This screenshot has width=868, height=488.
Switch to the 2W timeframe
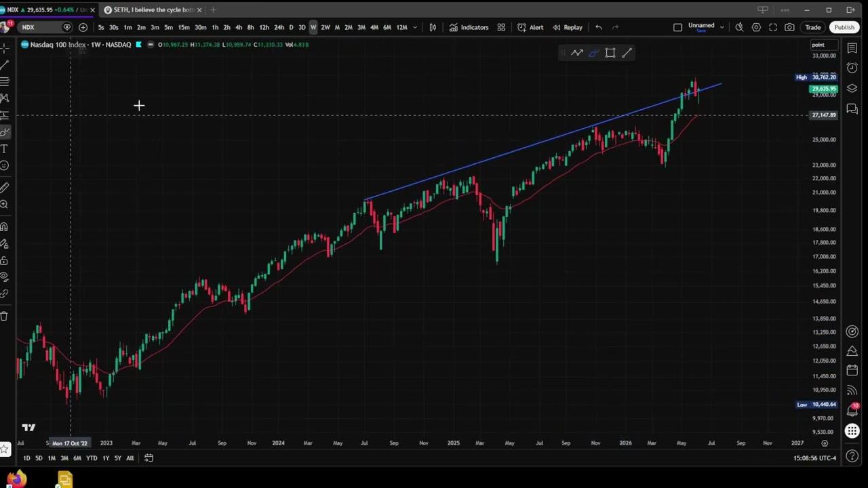click(x=325, y=27)
